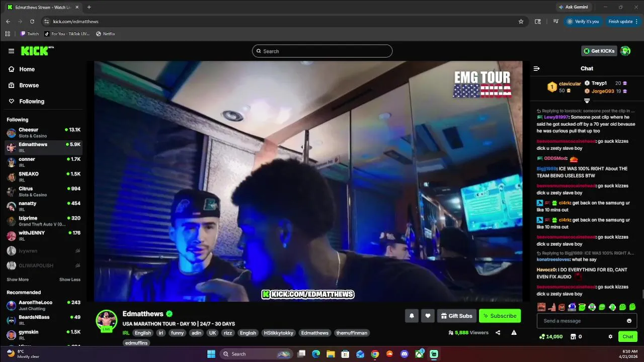Click the 'HStikkytokky' stream tag
This screenshot has height=362, width=644.
[278, 333]
